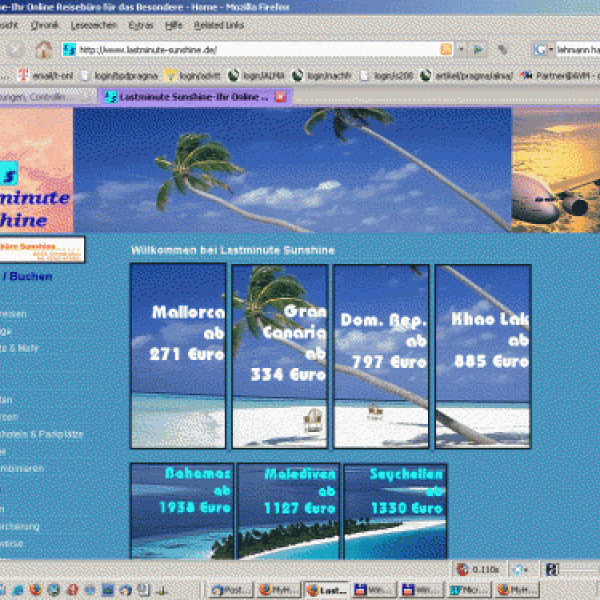
Task: Click the Reisebüro Sunshine banner box
Action: coord(42,250)
